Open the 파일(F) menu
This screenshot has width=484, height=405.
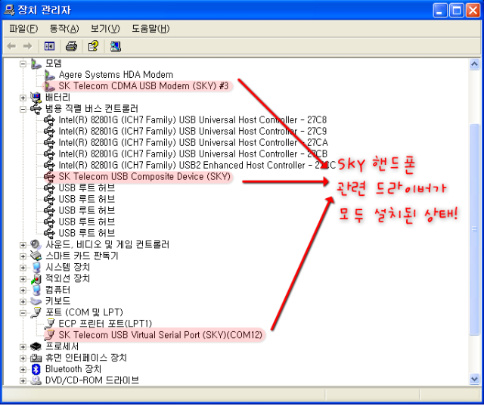click(x=24, y=29)
